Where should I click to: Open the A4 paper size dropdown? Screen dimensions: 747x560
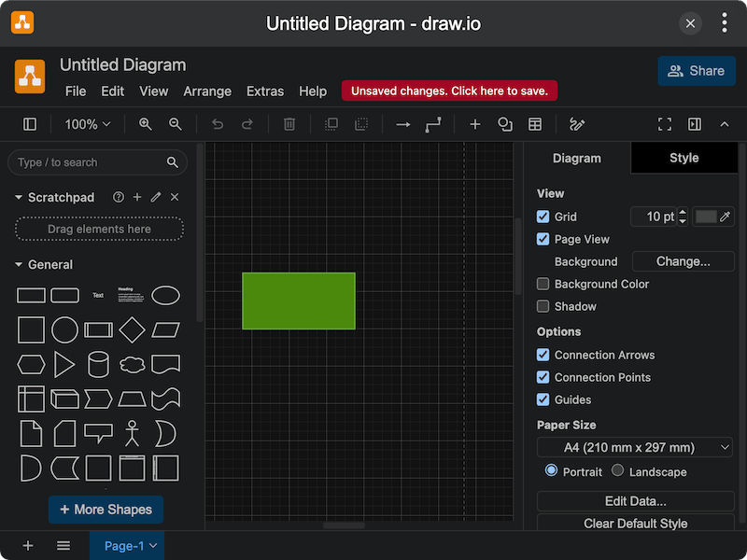(635, 447)
